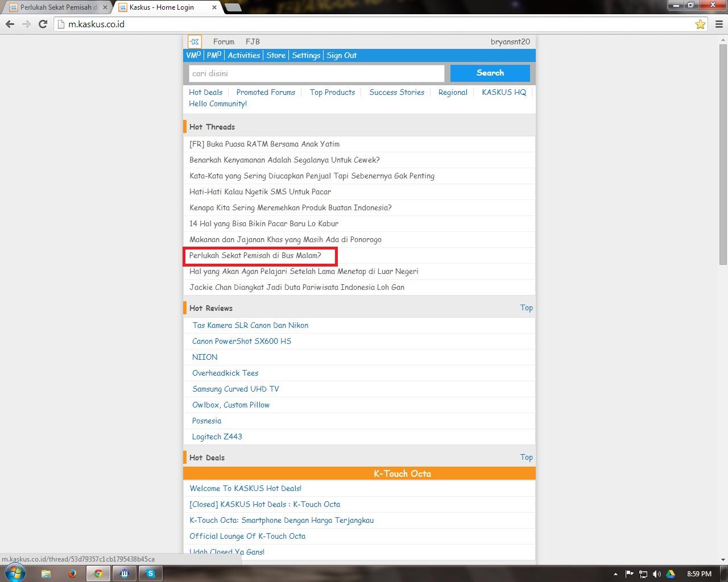
Task: Click the Kaskus logo icon
Action: [x=195, y=41]
